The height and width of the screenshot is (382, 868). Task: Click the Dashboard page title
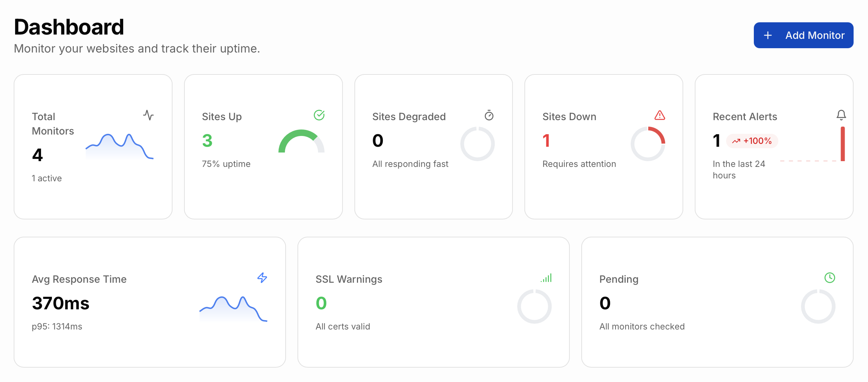[69, 26]
